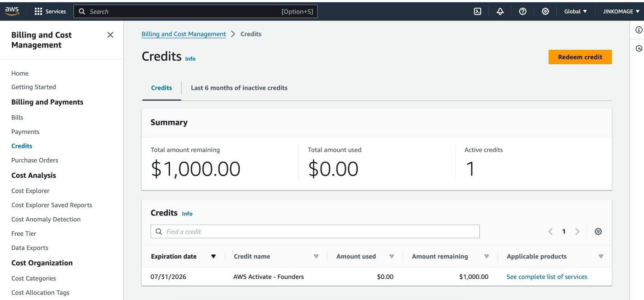Click the magnifier icon in Find a credit
Image resolution: width=644 pixels, height=300 pixels.
pyautogui.click(x=159, y=231)
